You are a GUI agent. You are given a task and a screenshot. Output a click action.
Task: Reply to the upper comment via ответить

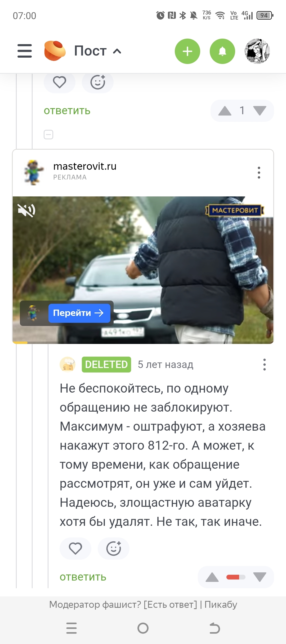67,111
